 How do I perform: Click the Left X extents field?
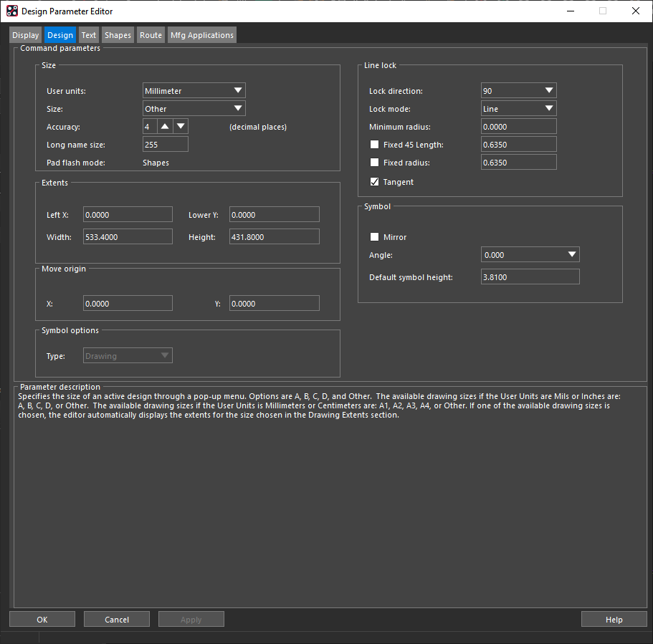[x=128, y=215]
